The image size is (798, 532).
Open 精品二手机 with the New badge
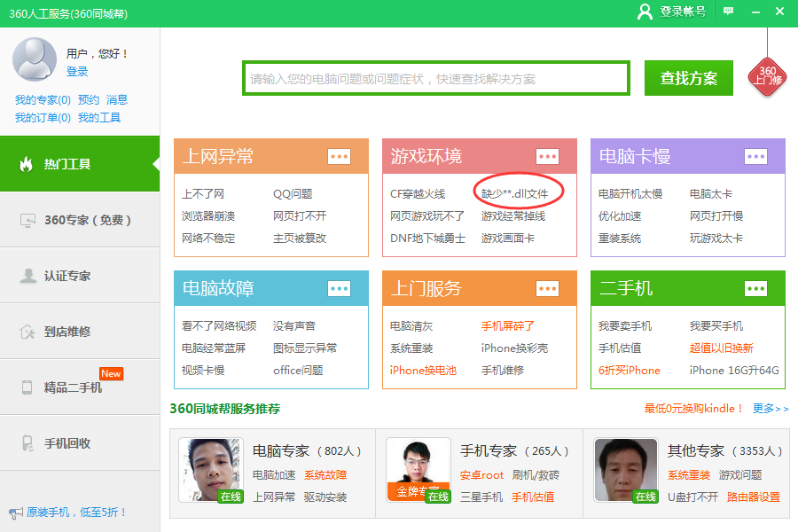coord(80,384)
